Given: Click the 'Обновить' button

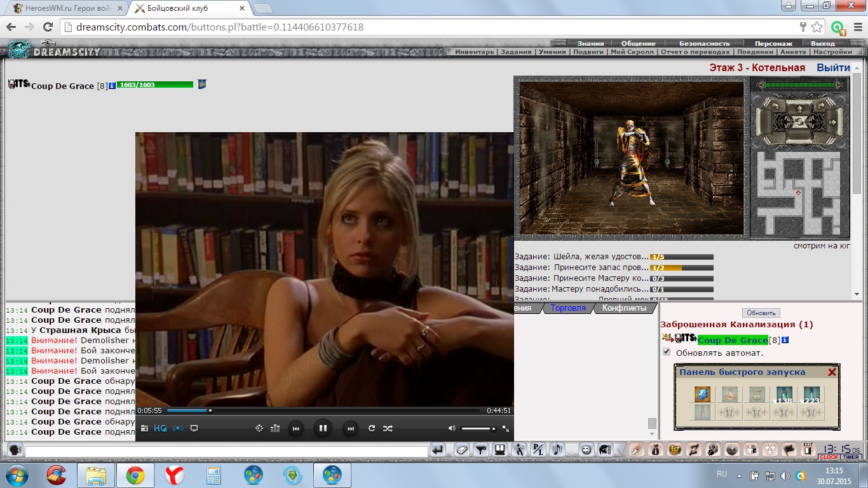Looking at the screenshot, I should coord(761,313).
